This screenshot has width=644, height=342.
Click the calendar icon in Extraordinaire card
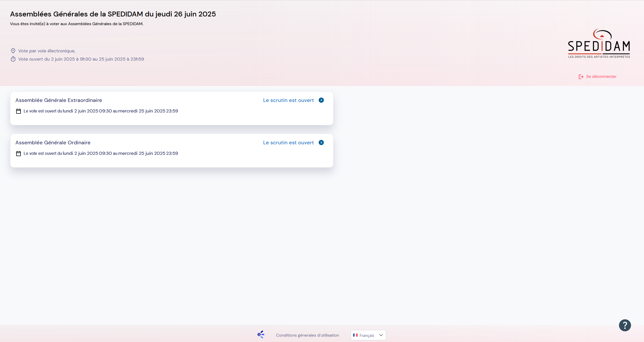18,111
